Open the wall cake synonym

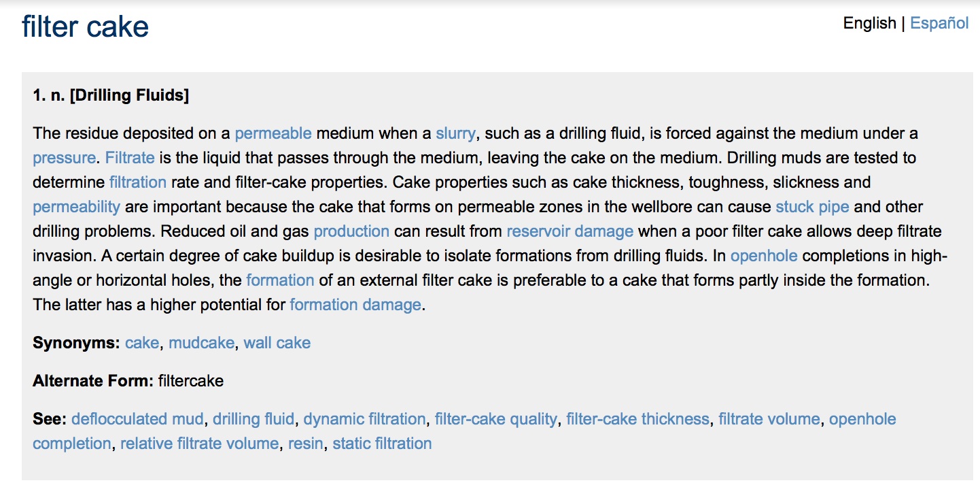(277, 343)
